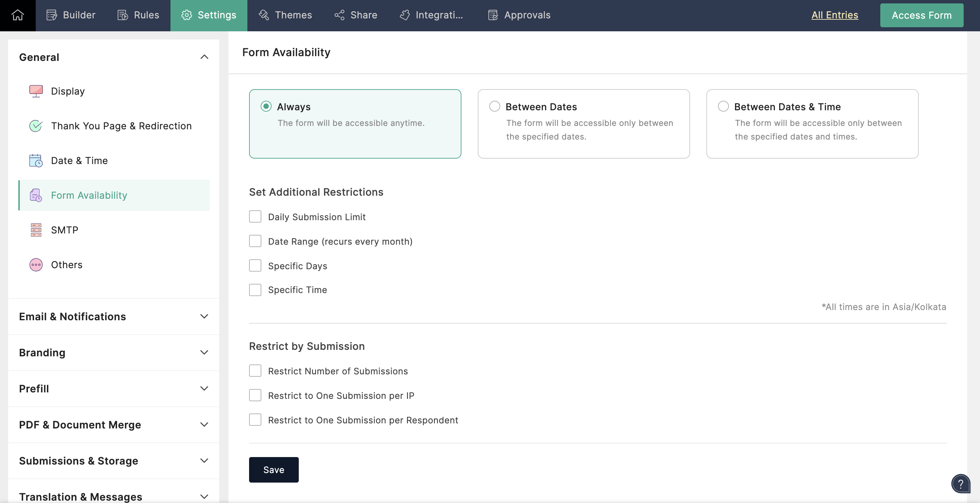Expand Email & Notifications section
The width and height of the screenshot is (980, 503).
204,317
